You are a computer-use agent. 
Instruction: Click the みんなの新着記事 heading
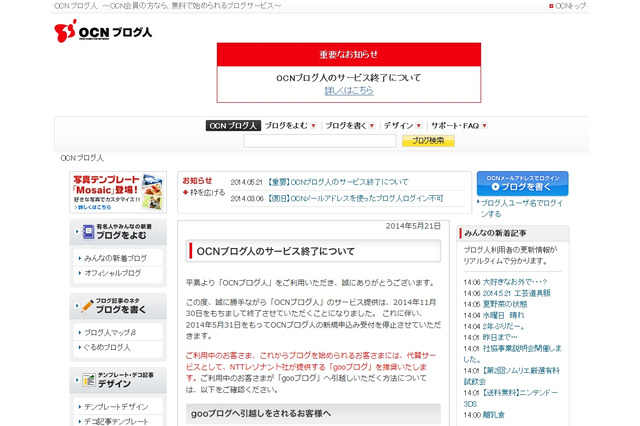coord(495,233)
